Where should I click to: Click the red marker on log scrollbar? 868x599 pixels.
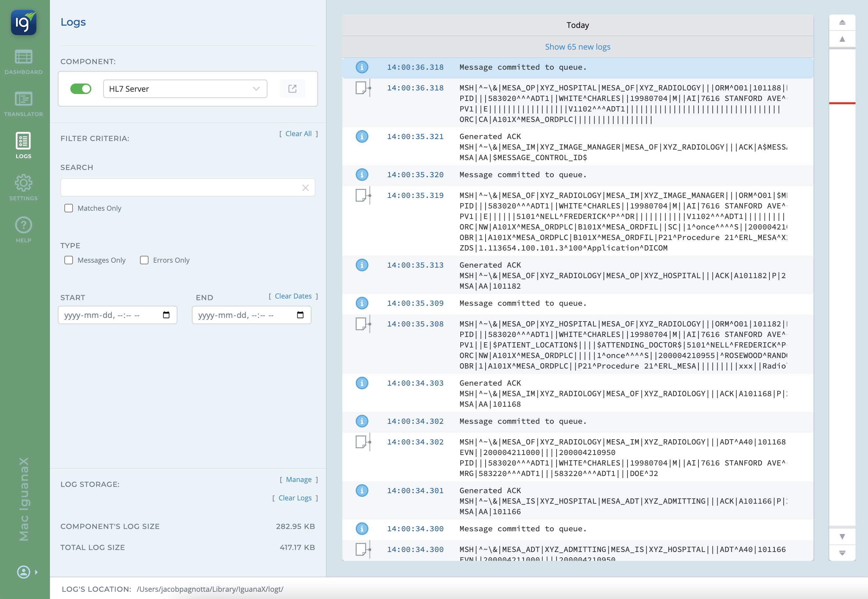842,103
